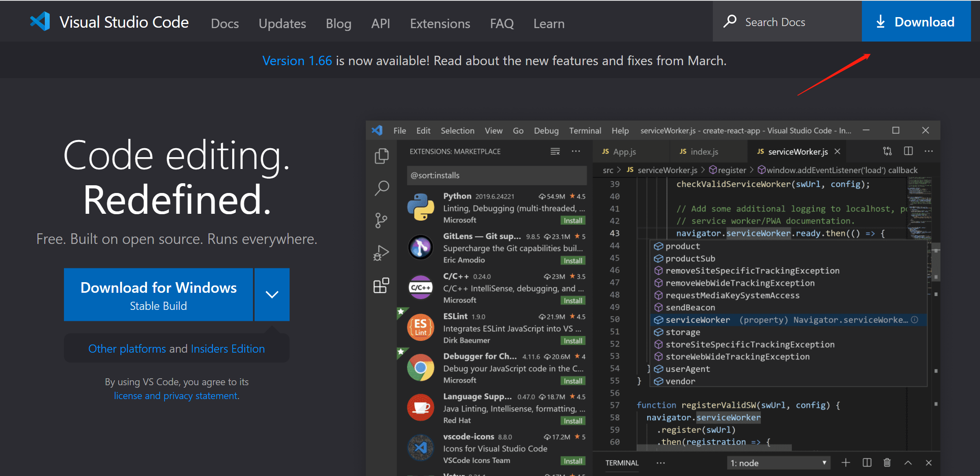Open the '1: node' terminal selector dropdown
Viewport: 980px width, 476px height.
[x=778, y=463]
